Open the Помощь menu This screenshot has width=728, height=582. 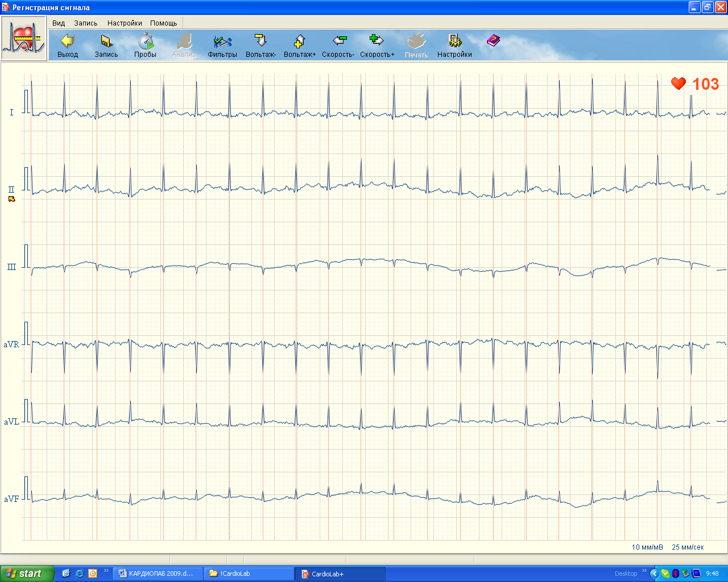[x=164, y=23]
